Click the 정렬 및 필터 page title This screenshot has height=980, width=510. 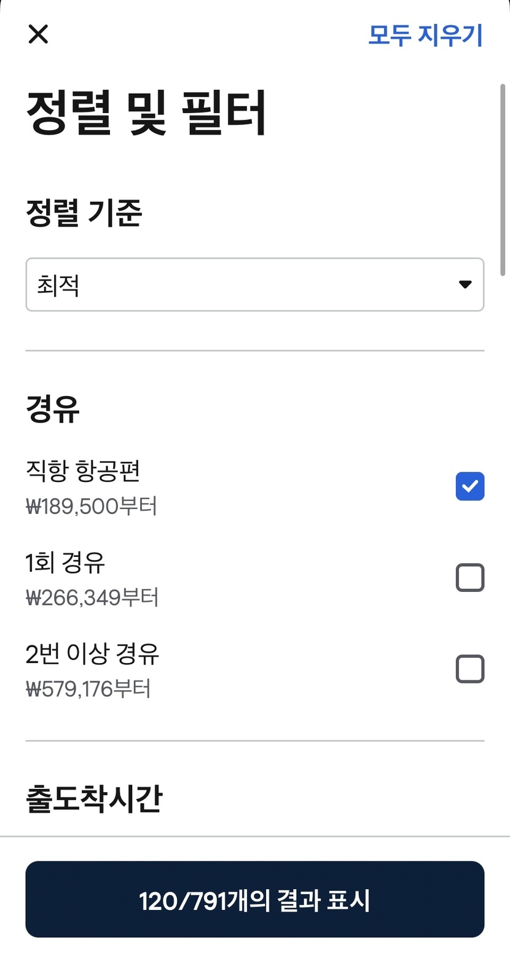pos(146,112)
